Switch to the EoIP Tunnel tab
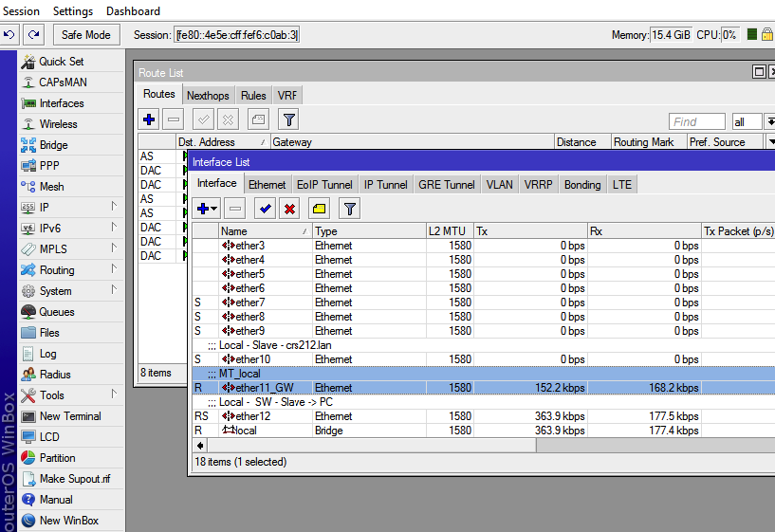775x532 pixels. (x=324, y=185)
